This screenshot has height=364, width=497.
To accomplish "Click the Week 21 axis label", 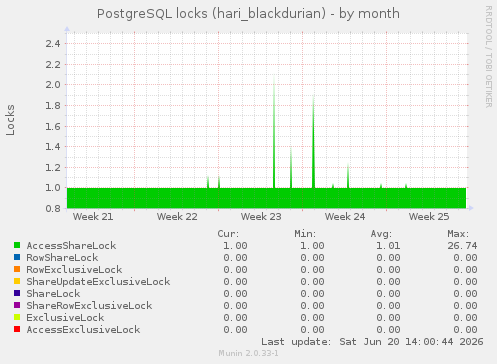I will click(x=93, y=217).
